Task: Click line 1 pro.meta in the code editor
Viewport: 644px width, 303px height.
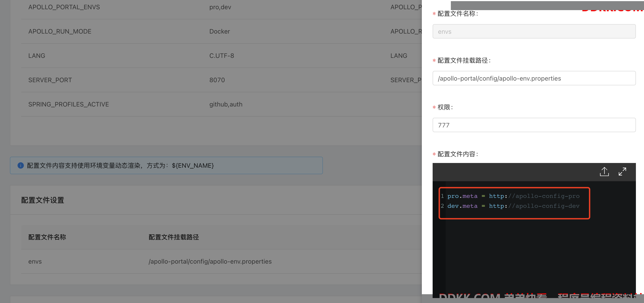Action: point(513,196)
